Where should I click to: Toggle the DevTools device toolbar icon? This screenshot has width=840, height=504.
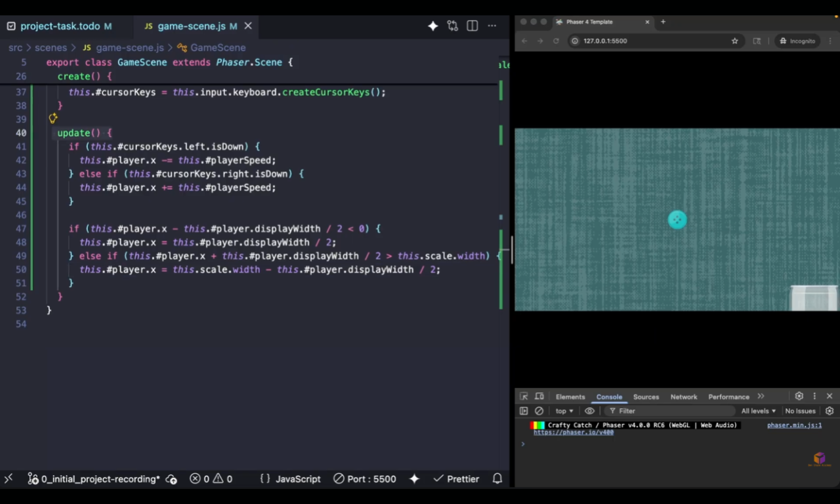(x=539, y=396)
